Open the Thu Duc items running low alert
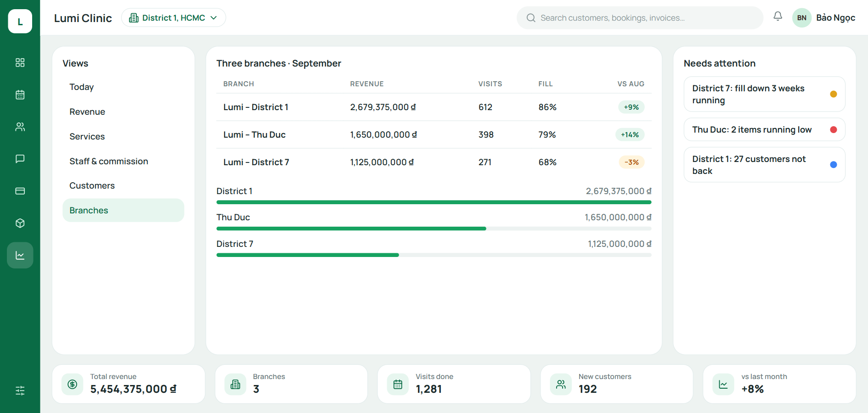Viewport: 868px width, 413px height. 764,130
